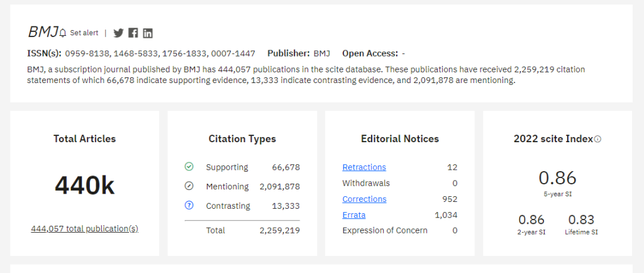Click the Retractions count 12

(452, 167)
